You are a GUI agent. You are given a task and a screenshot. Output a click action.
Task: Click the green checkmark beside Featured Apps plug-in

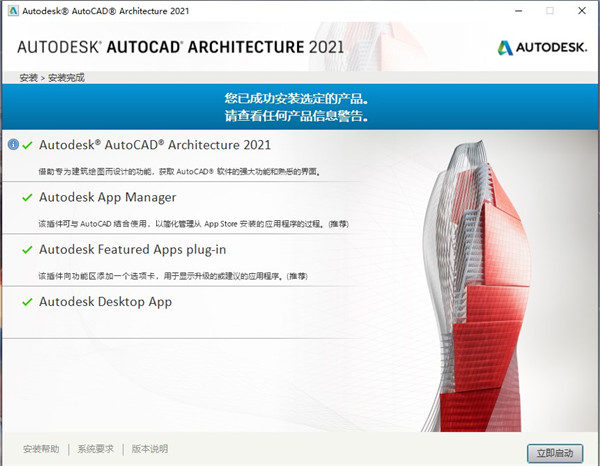pyautogui.click(x=27, y=250)
